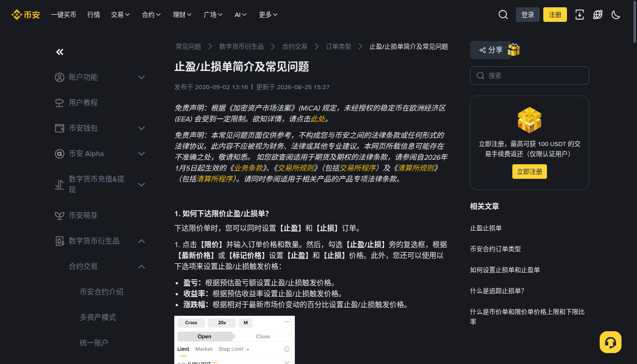Open the 业务条款 link
Viewport: 637px width, 364px height.
pyautogui.click(x=248, y=168)
